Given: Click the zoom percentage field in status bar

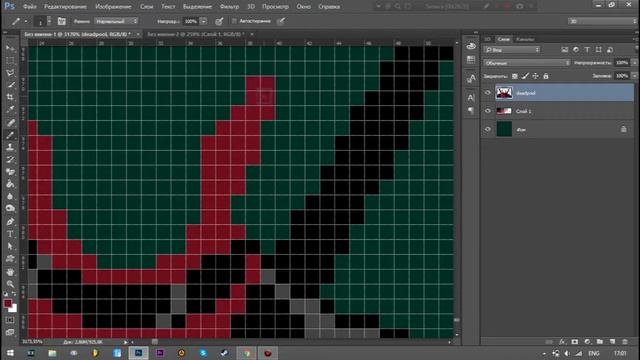Looking at the screenshot, I should pyautogui.click(x=32, y=342).
